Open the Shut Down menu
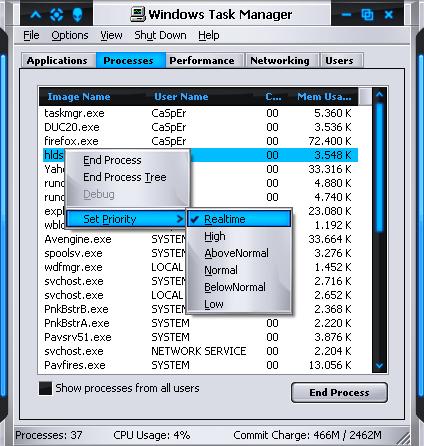The width and height of the screenshot is (424, 446). 160,35
